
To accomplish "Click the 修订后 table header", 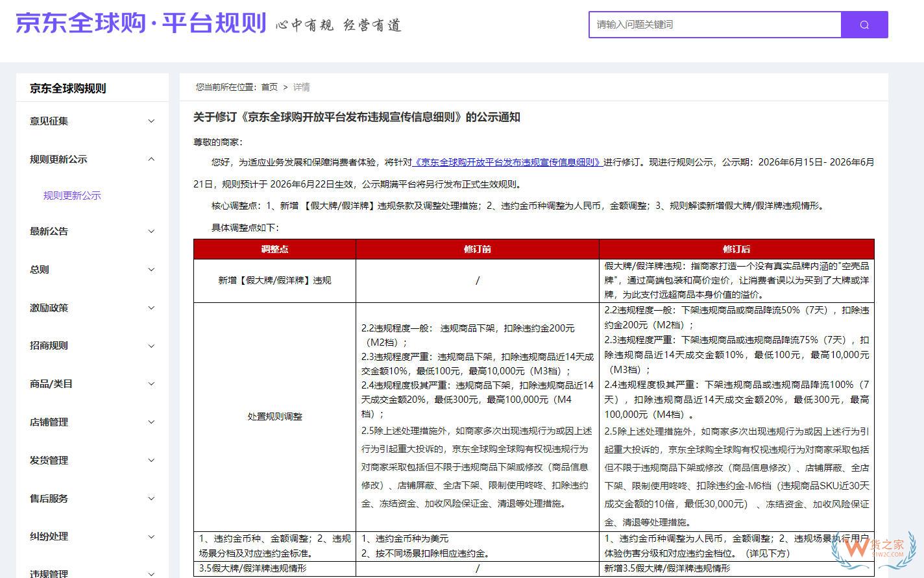I will [736, 249].
